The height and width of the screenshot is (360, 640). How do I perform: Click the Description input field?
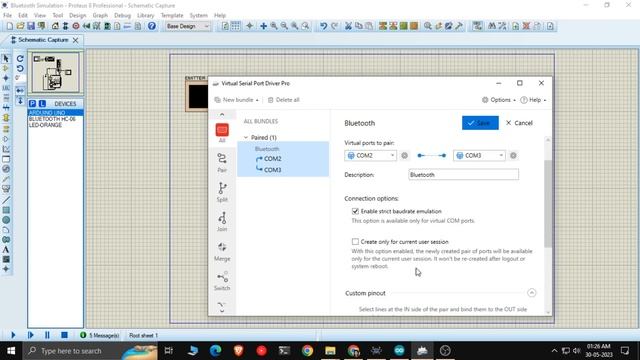click(463, 175)
